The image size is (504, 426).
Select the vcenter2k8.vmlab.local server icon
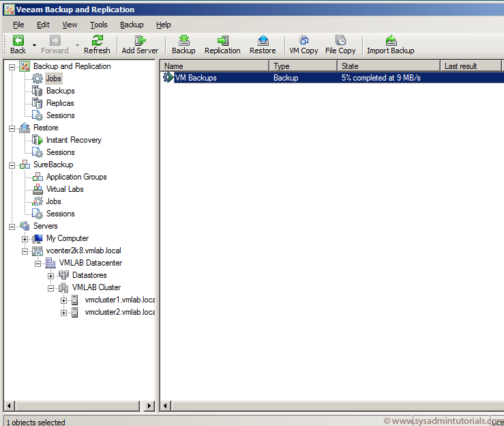(x=38, y=251)
